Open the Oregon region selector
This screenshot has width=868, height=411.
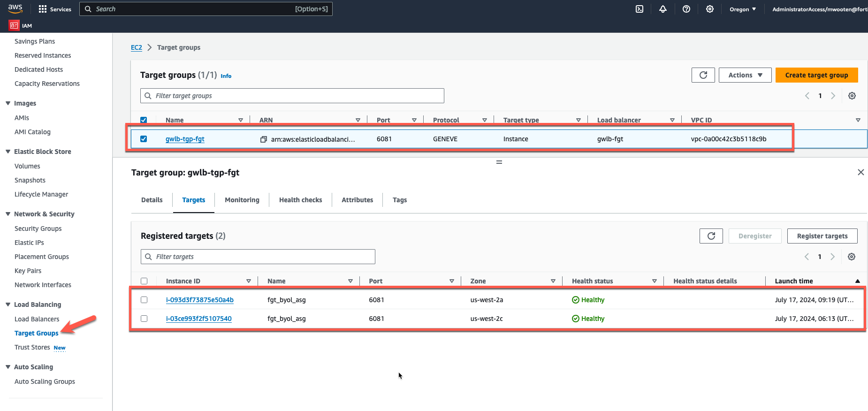coord(743,9)
